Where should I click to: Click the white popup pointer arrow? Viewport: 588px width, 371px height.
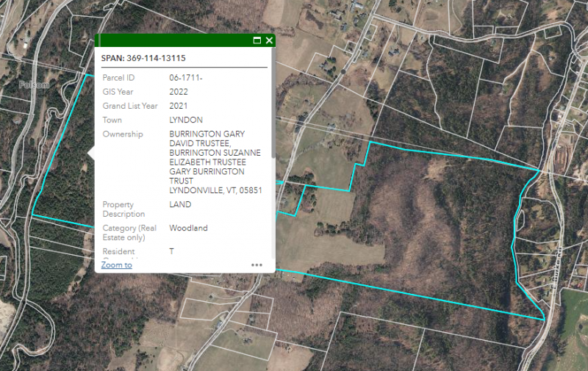tap(92, 152)
